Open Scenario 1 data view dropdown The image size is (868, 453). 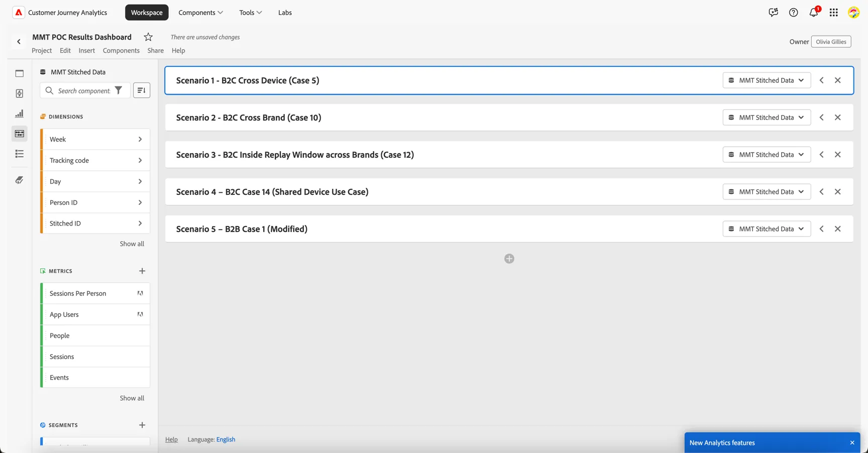pos(767,80)
